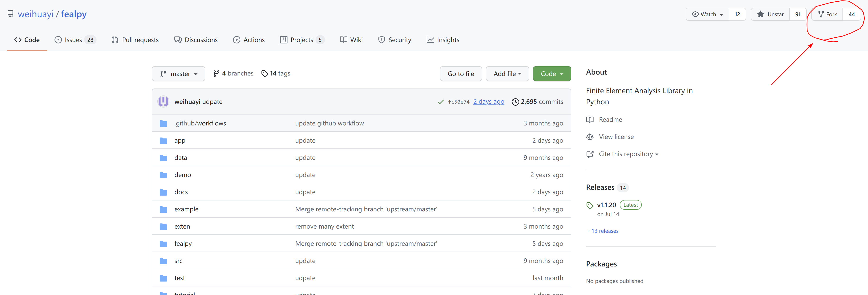Click the star icon in Unstar button
868x295 pixels.
click(761, 14)
